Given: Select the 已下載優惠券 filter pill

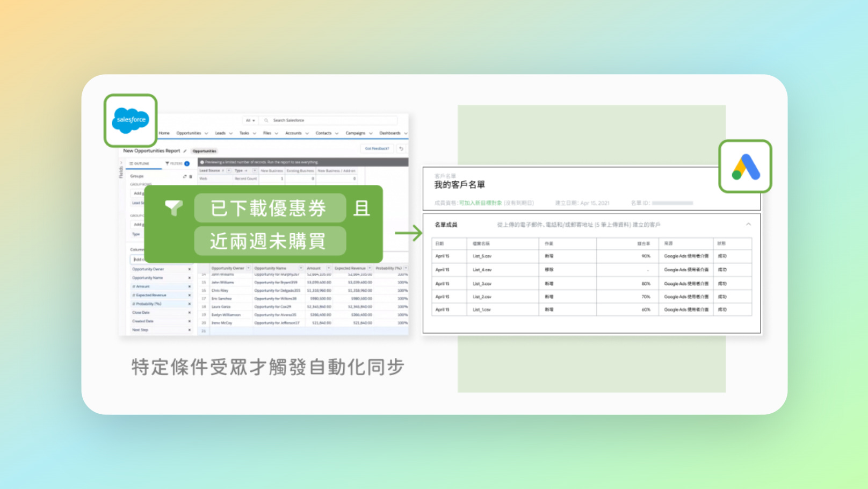Looking at the screenshot, I should click(270, 208).
